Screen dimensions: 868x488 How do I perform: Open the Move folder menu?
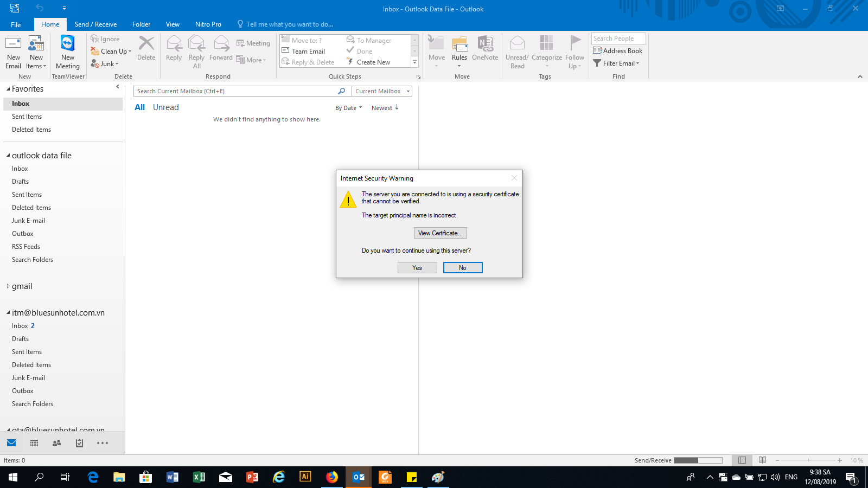coord(436,52)
